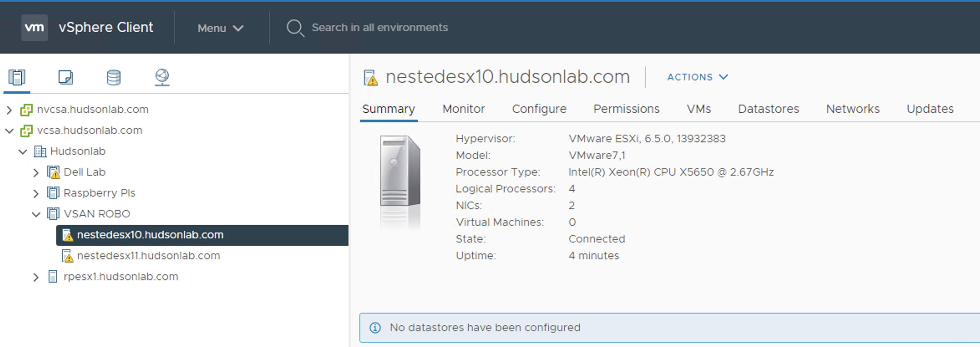Image resolution: width=980 pixels, height=347 pixels.
Task: Click the Uptime value 4 minutes
Action: coord(594,256)
